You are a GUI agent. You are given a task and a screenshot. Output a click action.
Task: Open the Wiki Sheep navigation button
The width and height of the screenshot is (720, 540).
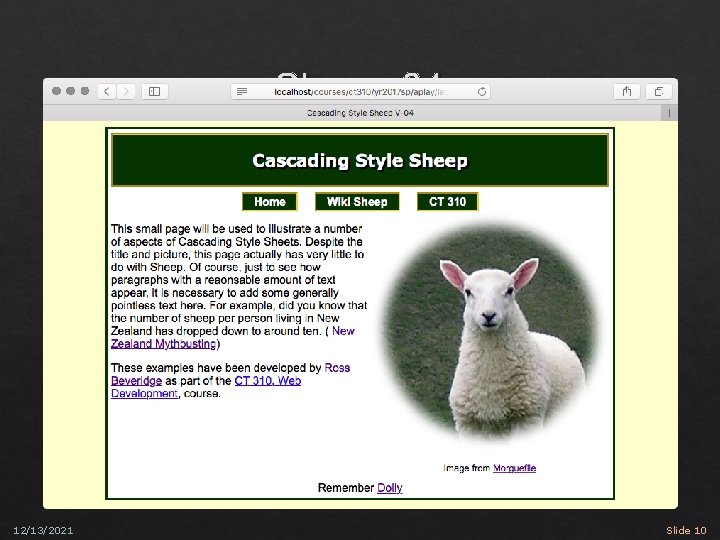(357, 202)
